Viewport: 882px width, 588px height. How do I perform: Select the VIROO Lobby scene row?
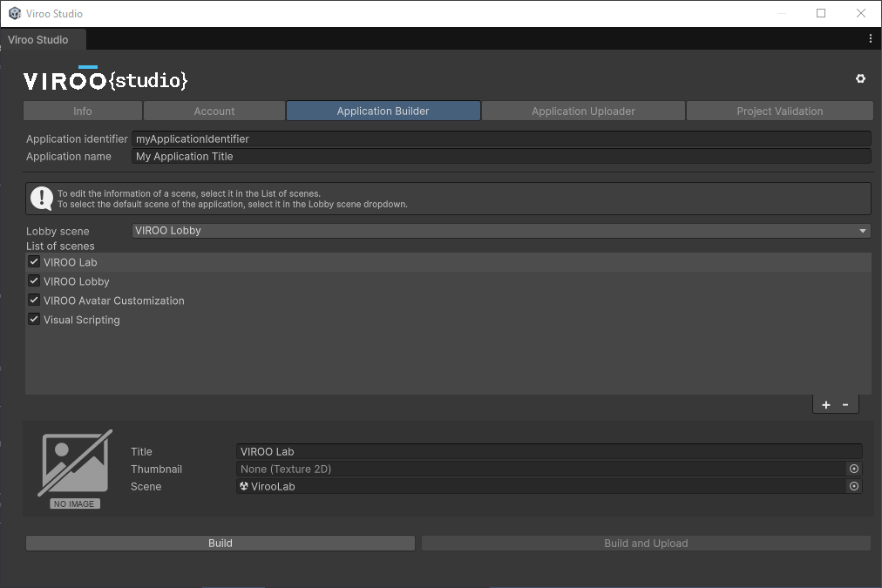pos(448,281)
